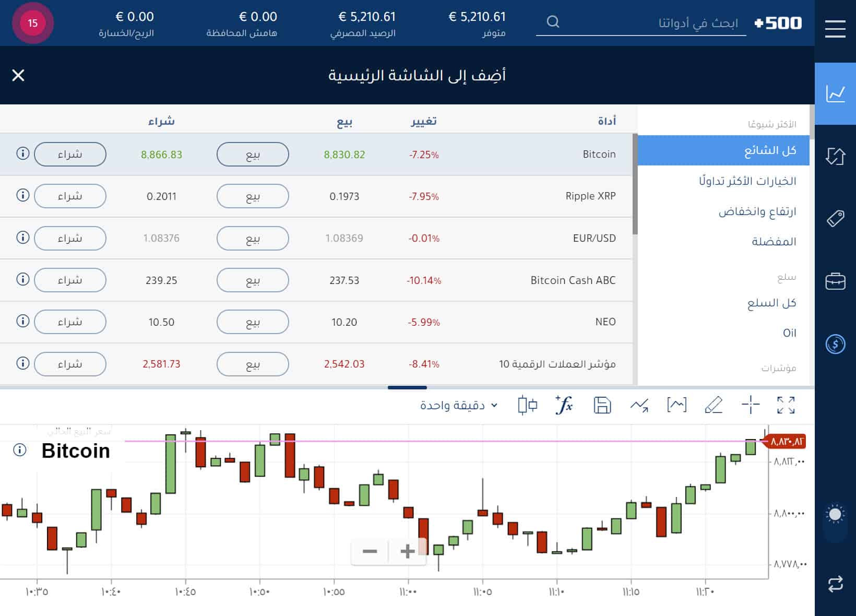Click the current price label on chart axis

click(786, 442)
